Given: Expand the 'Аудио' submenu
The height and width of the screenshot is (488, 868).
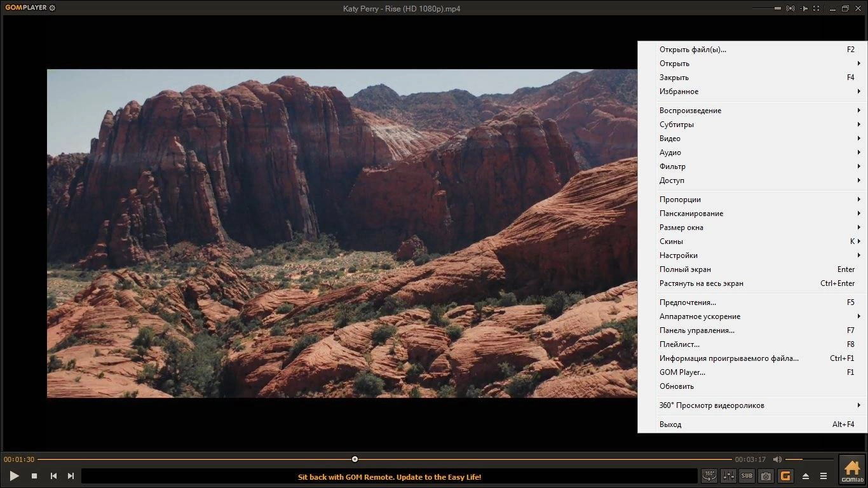Looking at the screenshot, I should coord(753,152).
